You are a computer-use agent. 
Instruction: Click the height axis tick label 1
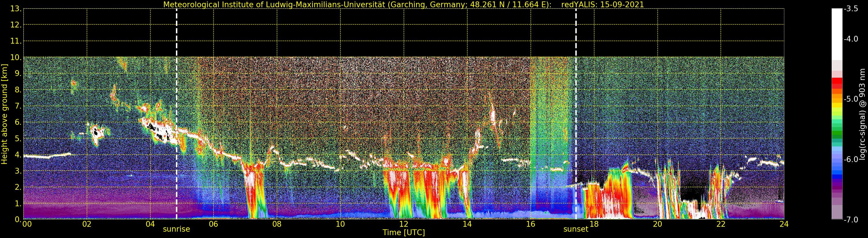coord(18,203)
